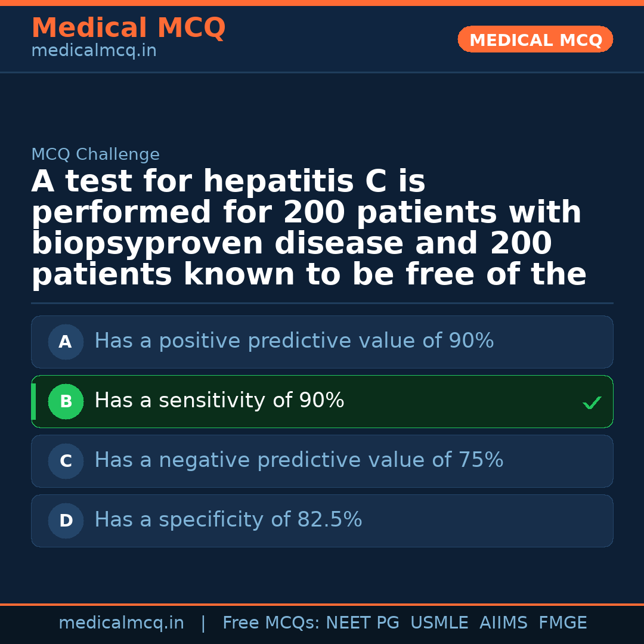Image resolution: width=644 pixels, height=644 pixels.
Task: Choose answer 'Has a sensitivity of 90%'
Action: tap(219, 401)
